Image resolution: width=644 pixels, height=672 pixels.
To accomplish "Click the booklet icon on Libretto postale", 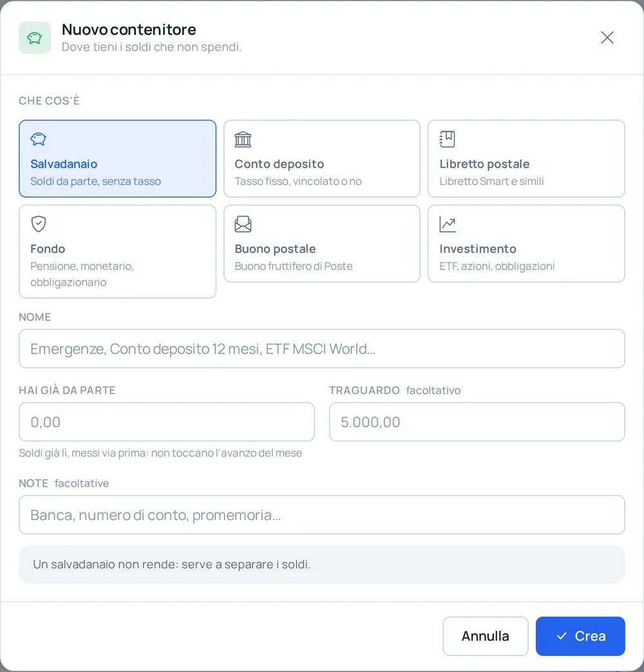I will 447,139.
